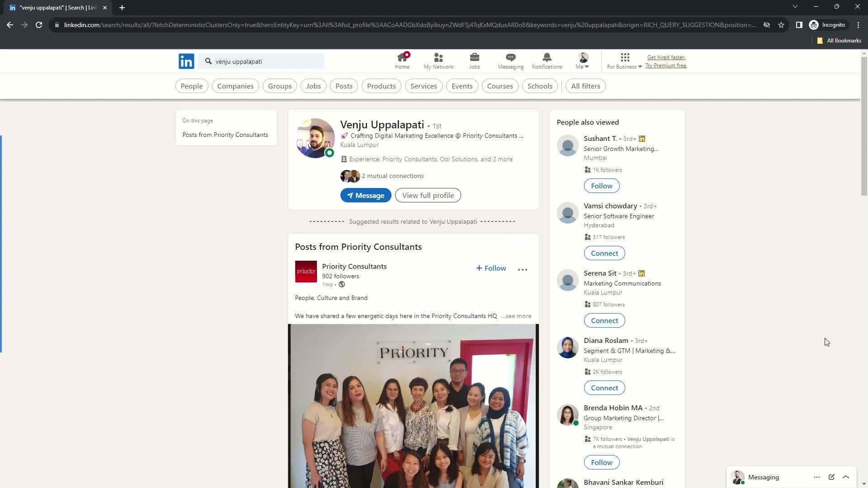Filter results by Schools
Screen dimensions: 868x488
(540, 86)
